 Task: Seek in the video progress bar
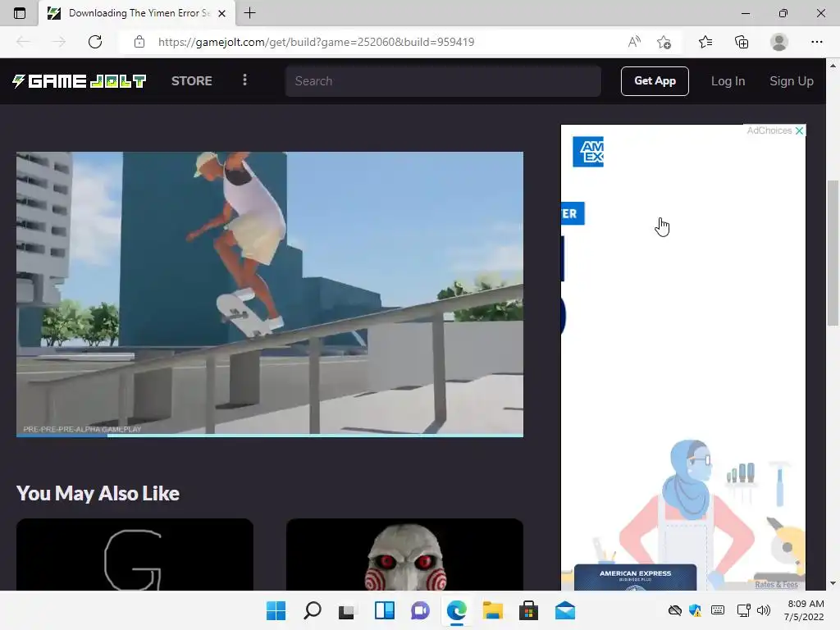click(269, 436)
